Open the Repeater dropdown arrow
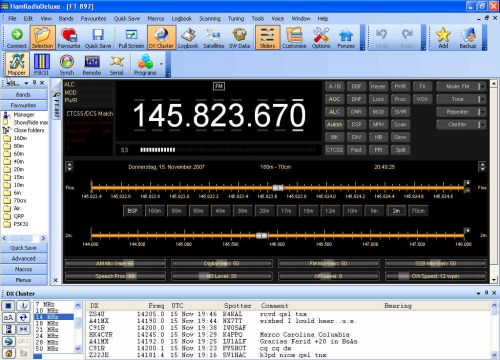500x360 pixels. pos(482,112)
